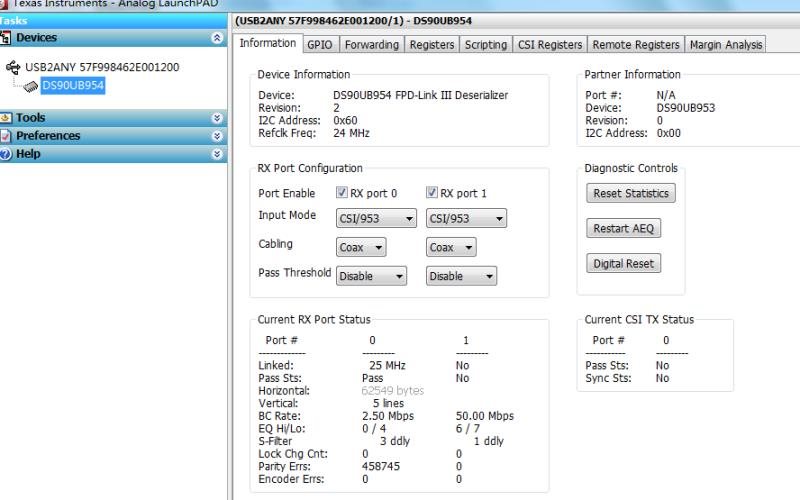Click the Preferences panel icon
800x500 pixels.
(6, 136)
